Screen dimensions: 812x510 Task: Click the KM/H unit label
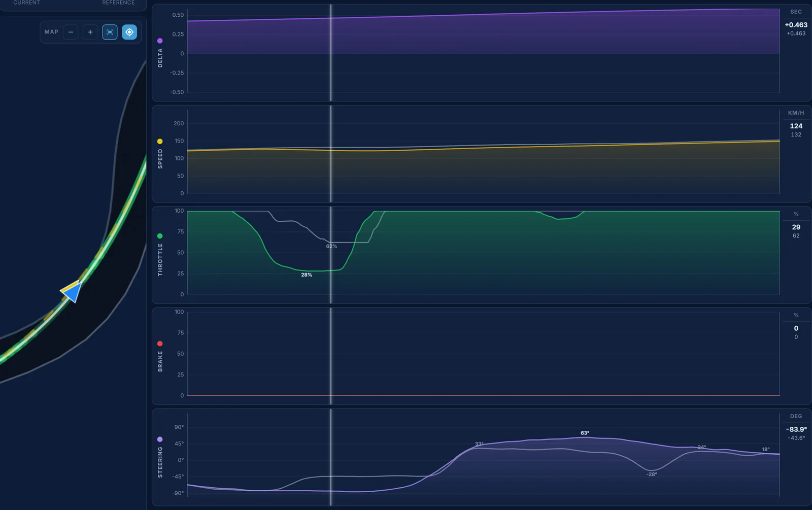pyautogui.click(x=796, y=113)
